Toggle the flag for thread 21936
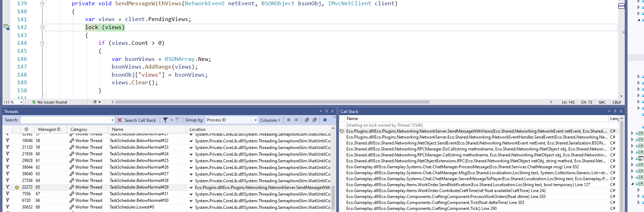644x212 pixels. click(7, 154)
